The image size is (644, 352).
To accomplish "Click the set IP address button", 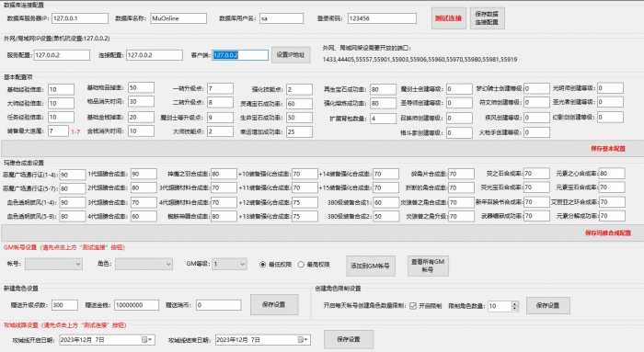I will point(291,55).
